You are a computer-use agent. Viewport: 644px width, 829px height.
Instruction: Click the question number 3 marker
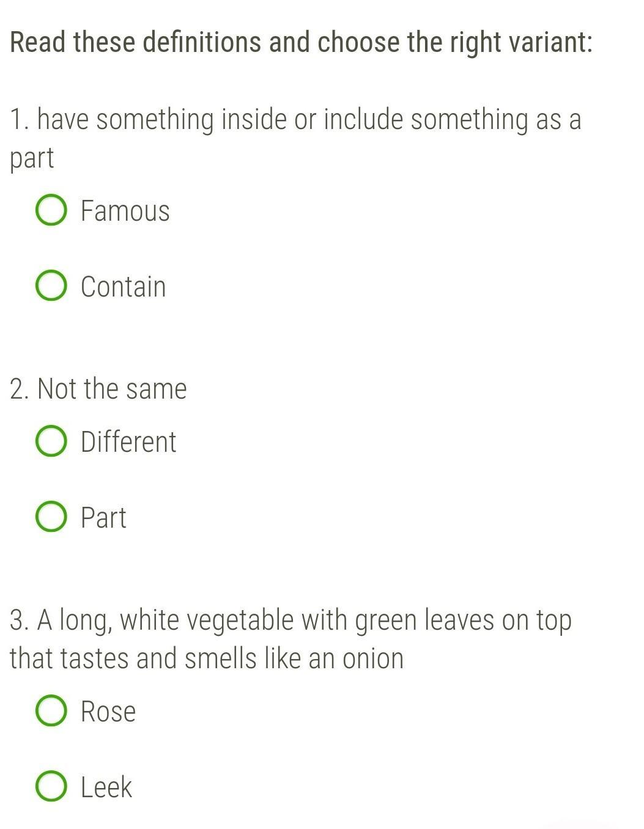click(x=19, y=621)
